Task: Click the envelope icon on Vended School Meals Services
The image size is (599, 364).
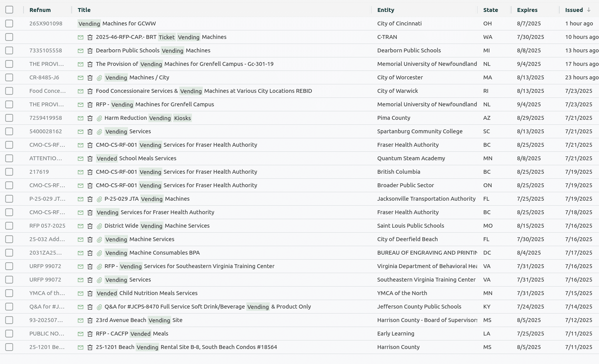Action: click(x=81, y=159)
